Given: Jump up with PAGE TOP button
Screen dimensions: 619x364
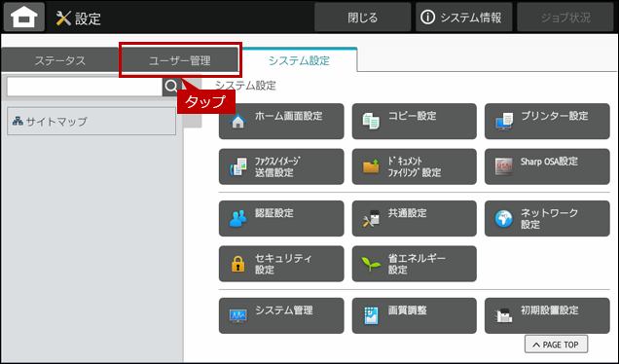Looking at the screenshot, I should pyautogui.click(x=556, y=345).
